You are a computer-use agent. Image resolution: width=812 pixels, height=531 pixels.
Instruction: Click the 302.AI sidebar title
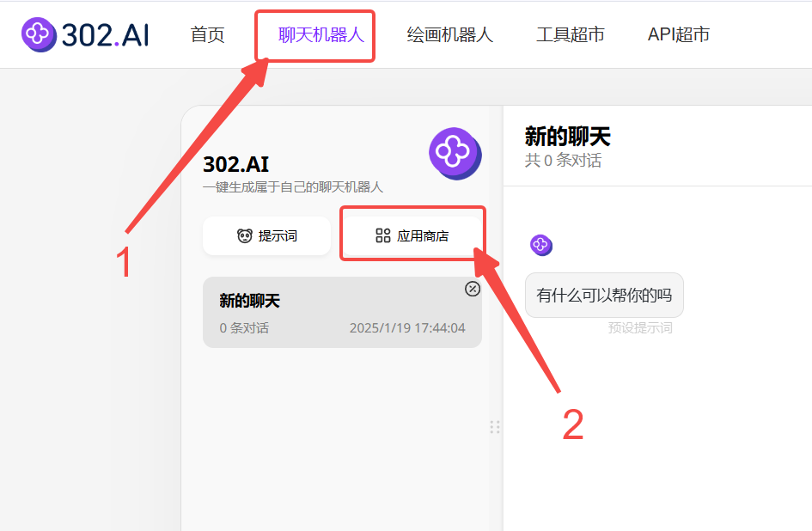[236, 165]
